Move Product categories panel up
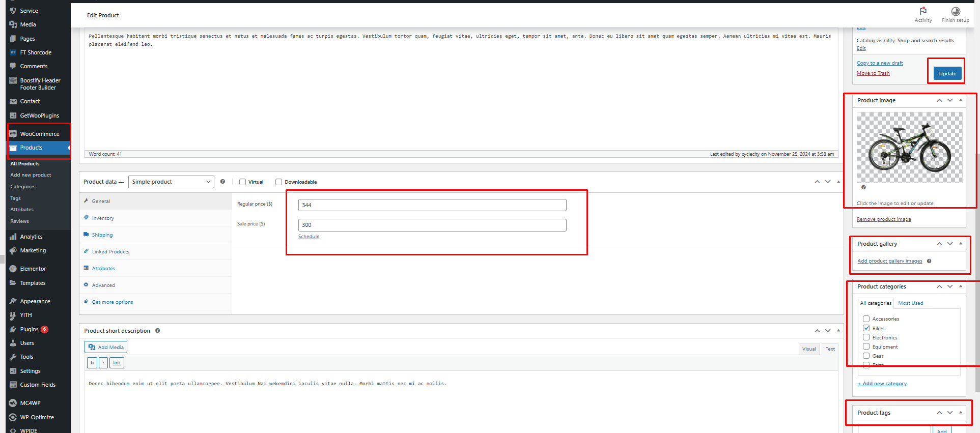 (939, 286)
